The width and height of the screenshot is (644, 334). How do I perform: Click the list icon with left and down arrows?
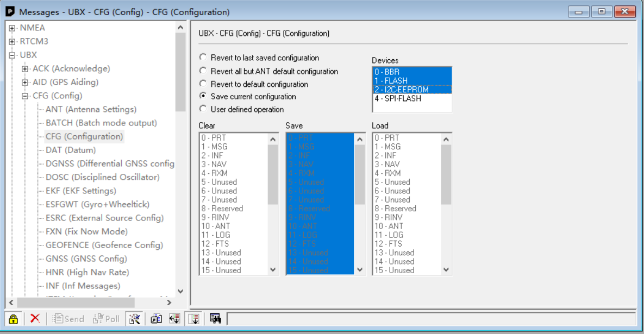point(175,319)
